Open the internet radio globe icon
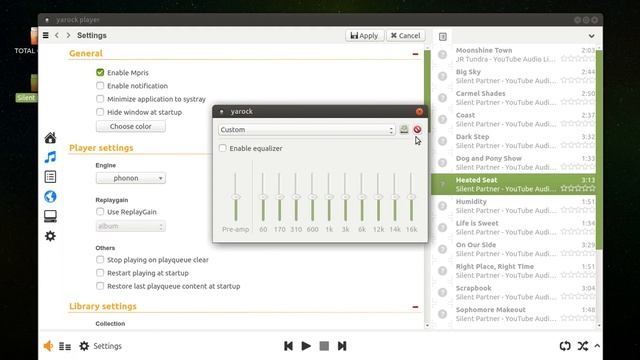Screen dimensions: 640x360 [x=50, y=197]
